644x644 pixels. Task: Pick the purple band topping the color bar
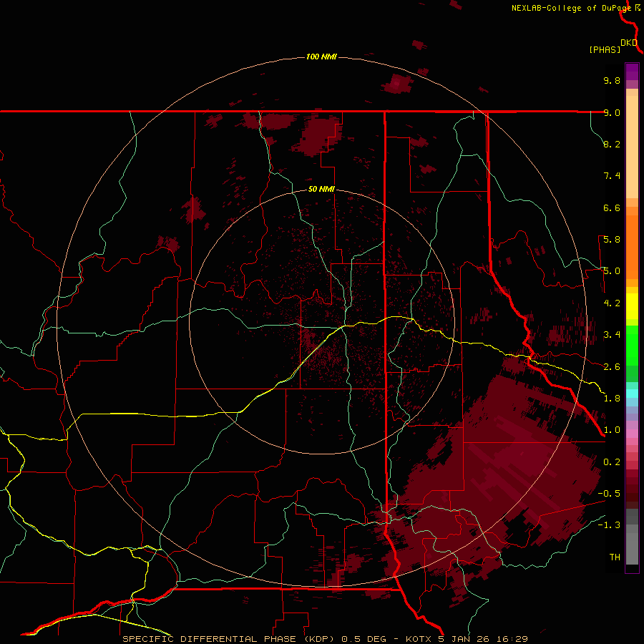[x=632, y=72]
